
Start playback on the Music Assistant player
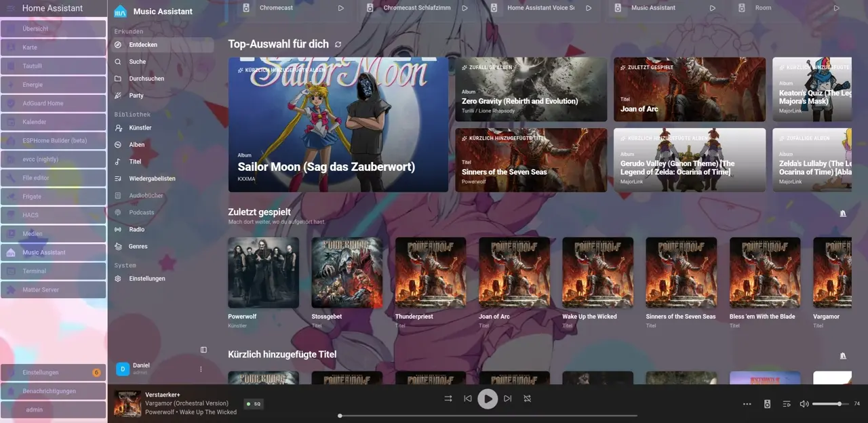713,8
